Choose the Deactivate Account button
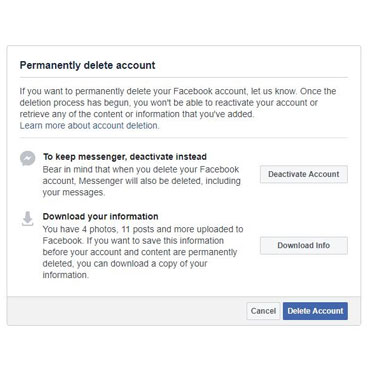This screenshot has width=370, height=376. click(x=304, y=174)
